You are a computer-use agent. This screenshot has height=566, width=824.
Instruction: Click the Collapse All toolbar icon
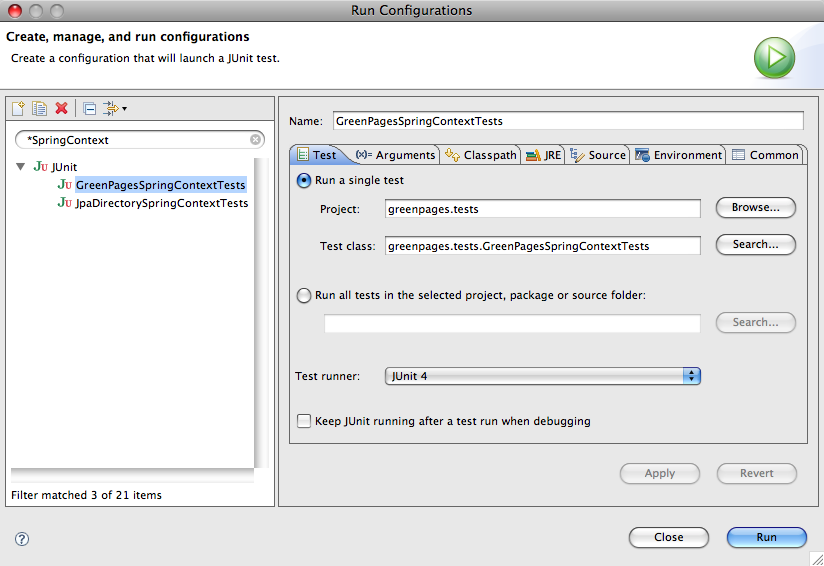(89, 108)
